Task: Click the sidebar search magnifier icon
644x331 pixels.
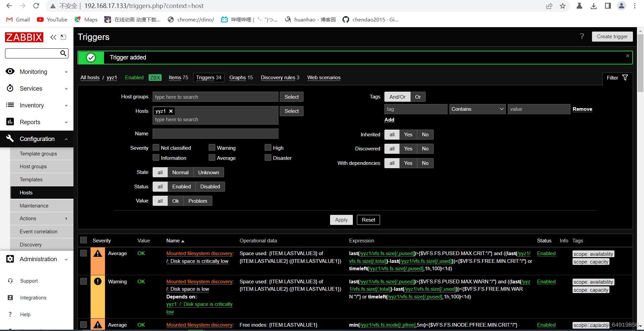Action: [63, 53]
